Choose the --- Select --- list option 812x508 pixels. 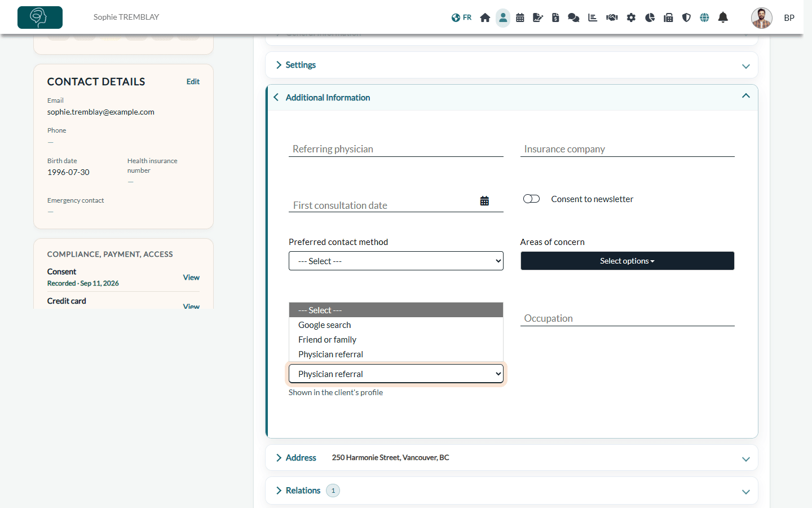tap(396, 310)
